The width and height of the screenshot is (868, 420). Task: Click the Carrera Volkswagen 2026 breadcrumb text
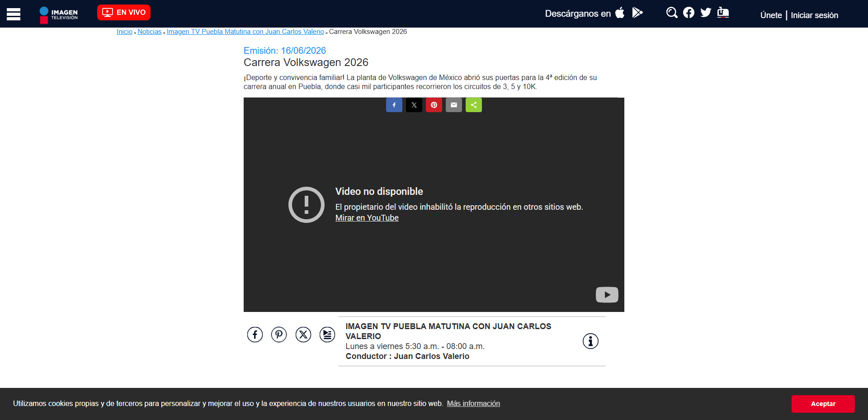pos(368,32)
